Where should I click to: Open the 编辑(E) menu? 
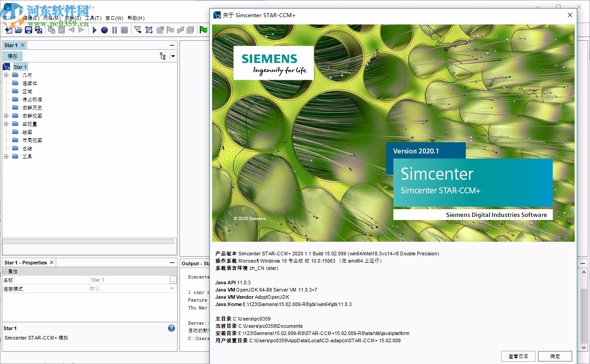pyautogui.click(x=31, y=18)
